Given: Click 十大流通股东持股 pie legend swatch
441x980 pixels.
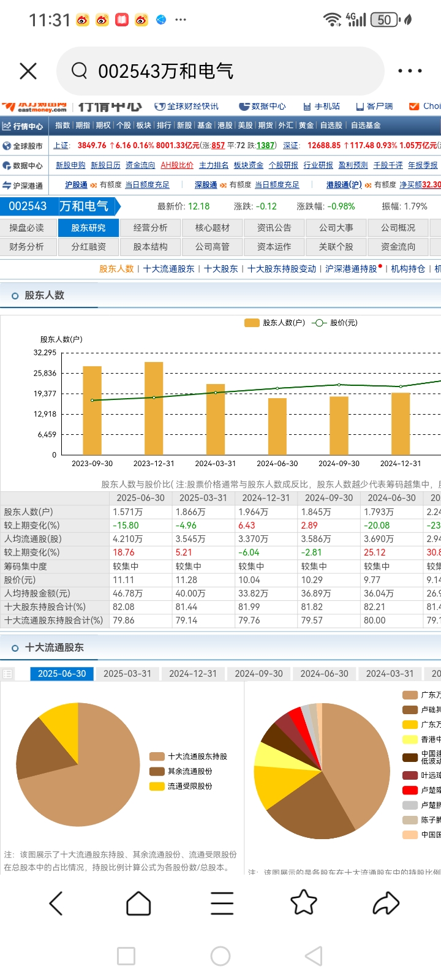Looking at the screenshot, I should 157,756.
